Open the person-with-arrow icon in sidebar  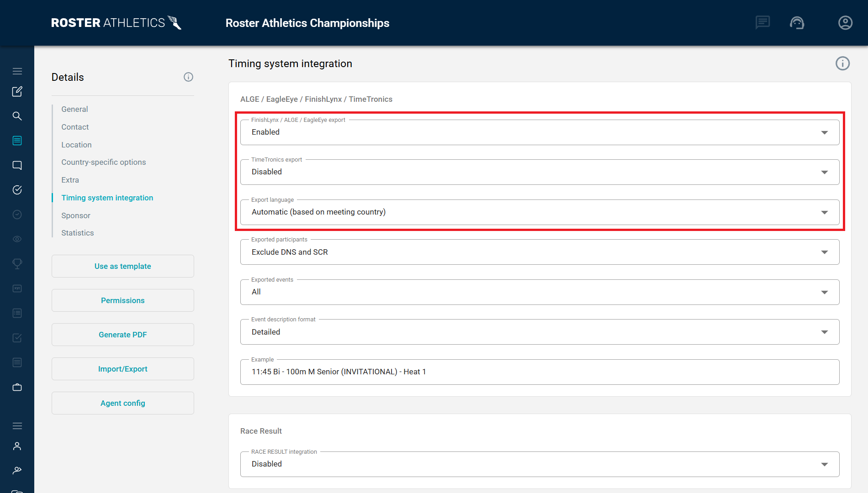pos(17,470)
